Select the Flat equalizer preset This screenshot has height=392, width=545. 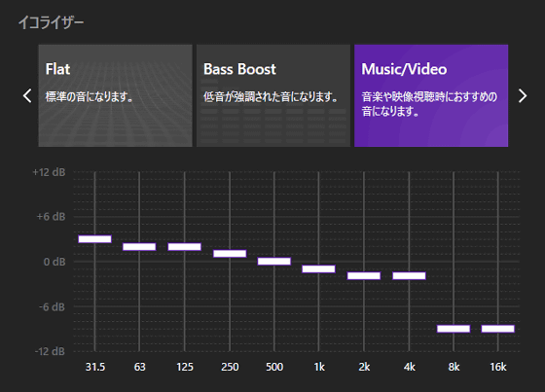[x=115, y=95]
